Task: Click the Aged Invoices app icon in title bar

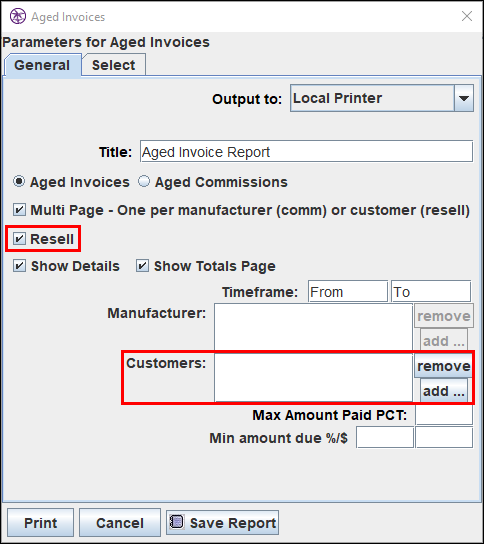Action: click(18, 16)
